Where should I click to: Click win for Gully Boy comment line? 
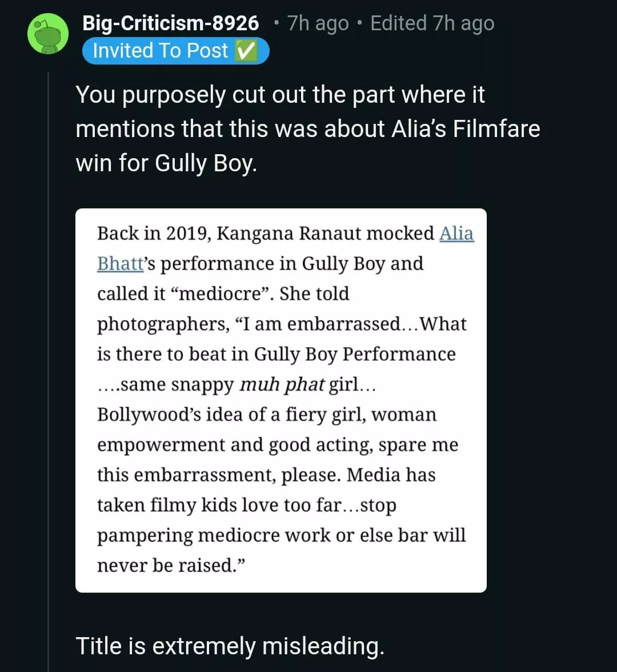166,163
